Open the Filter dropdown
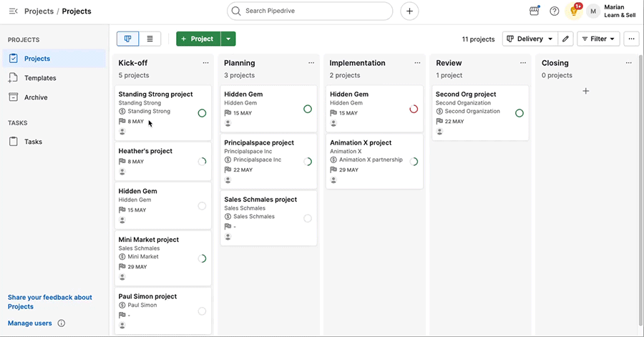Screen dimensions: 644x337 598,39
